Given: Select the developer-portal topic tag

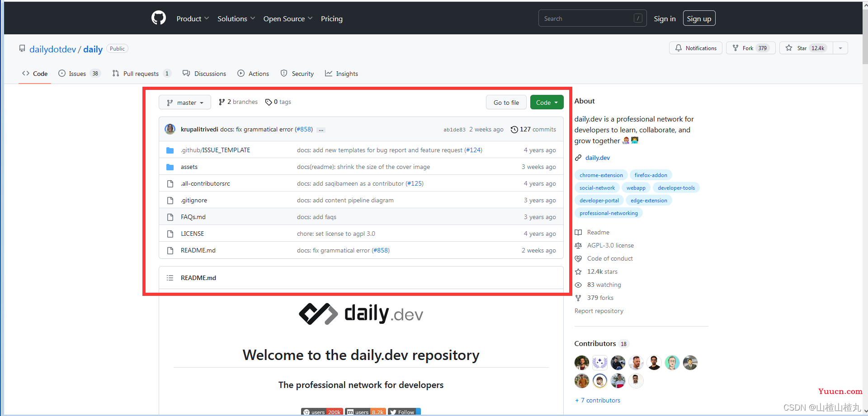Looking at the screenshot, I should [x=599, y=201].
